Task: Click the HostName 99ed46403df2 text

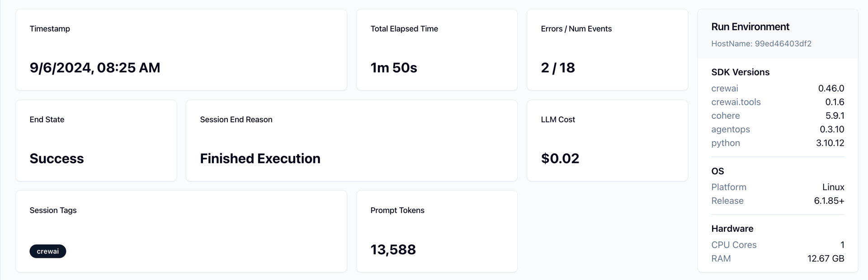Action: (x=761, y=44)
